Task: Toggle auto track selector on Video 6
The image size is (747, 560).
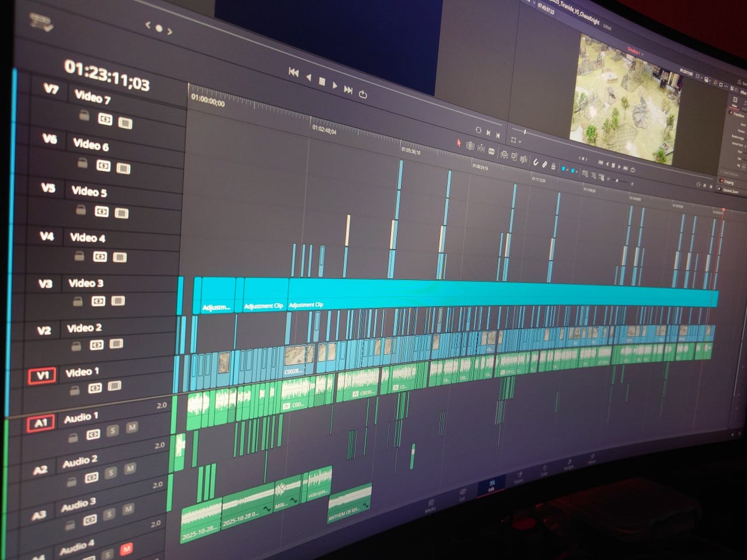Action: point(103,166)
